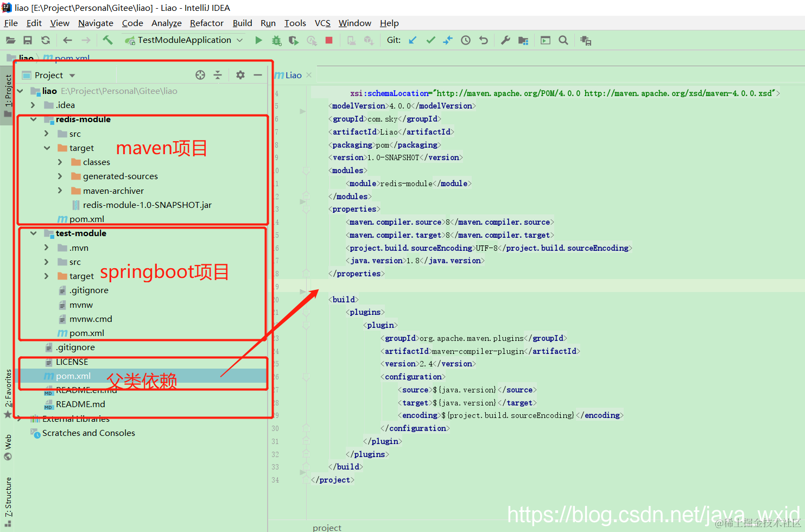Select root pom.xml highlighted file

(x=73, y=376)
